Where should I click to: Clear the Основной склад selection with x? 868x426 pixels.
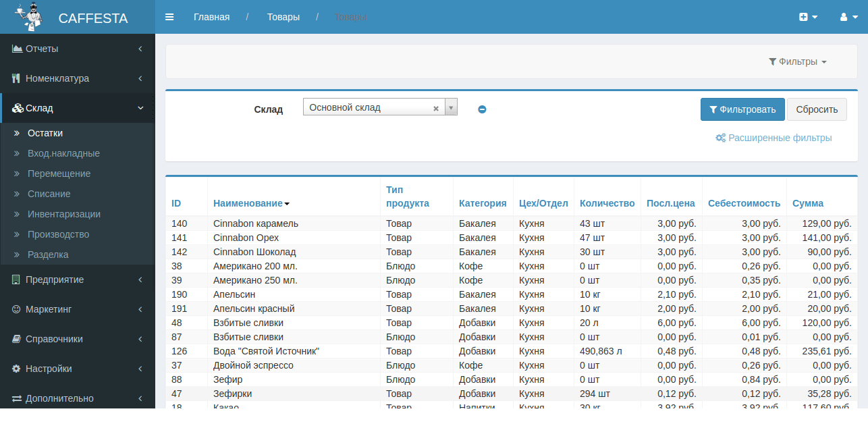pos(436,108)
